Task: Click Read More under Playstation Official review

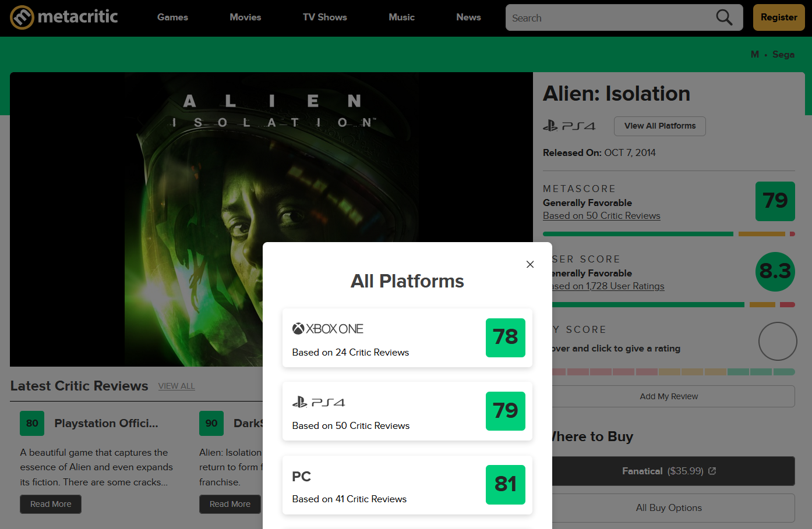Action: click(x=51, y=504)
